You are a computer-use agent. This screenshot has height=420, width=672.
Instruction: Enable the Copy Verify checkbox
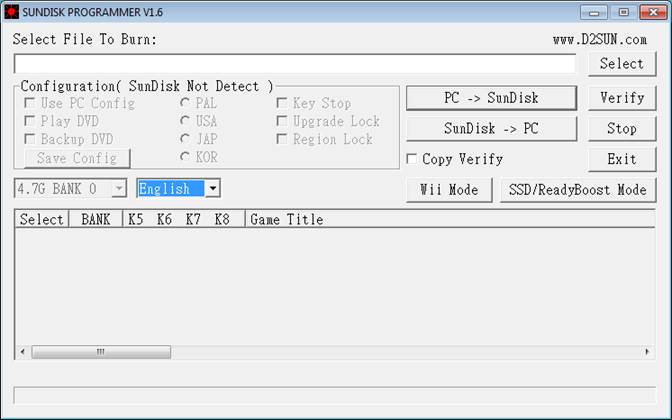411,159
